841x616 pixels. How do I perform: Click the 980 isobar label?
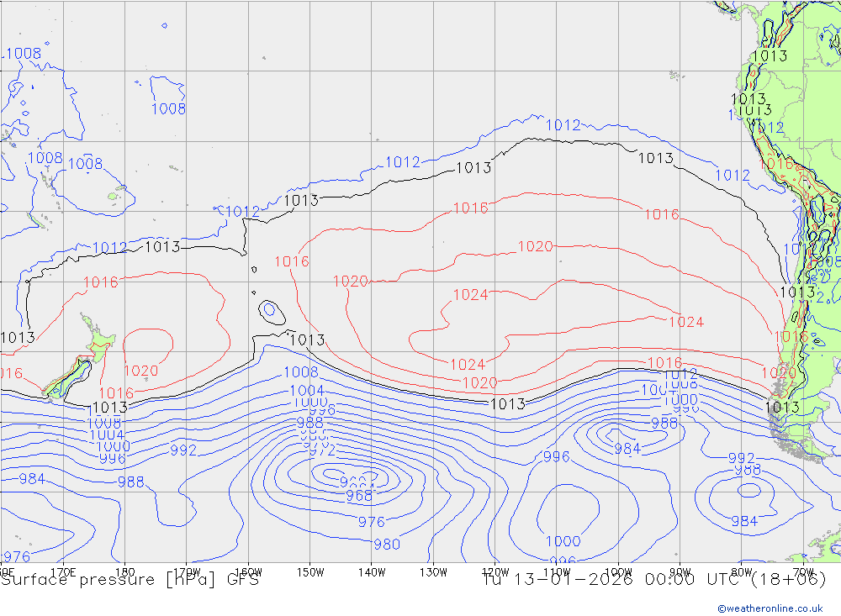tap(387, 545)
